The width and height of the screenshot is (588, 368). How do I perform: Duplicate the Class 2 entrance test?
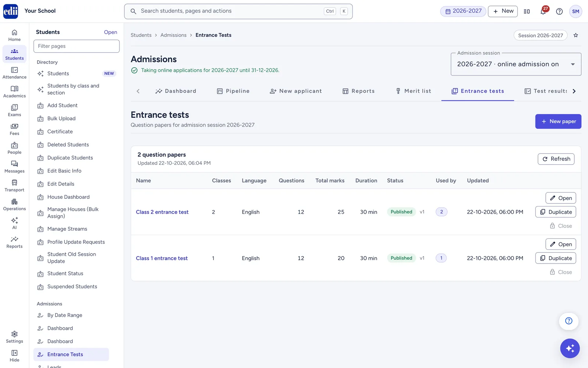556,212
